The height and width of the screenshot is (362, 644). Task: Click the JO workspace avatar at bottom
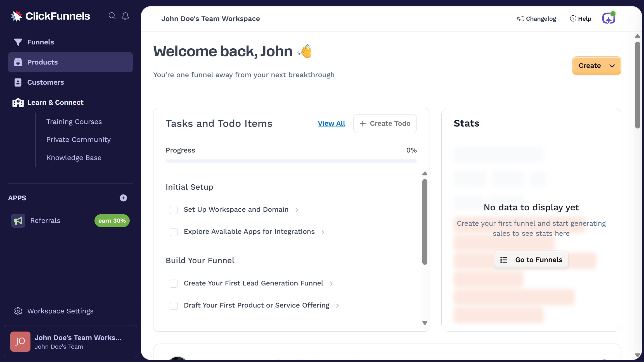pyautogui.click(x=20, y=341)
